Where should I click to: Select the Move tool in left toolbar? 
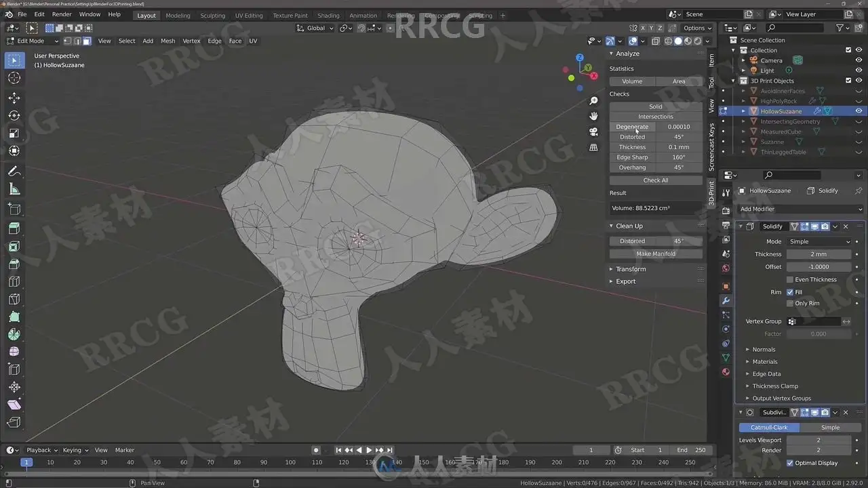click(x=14, y=98)
